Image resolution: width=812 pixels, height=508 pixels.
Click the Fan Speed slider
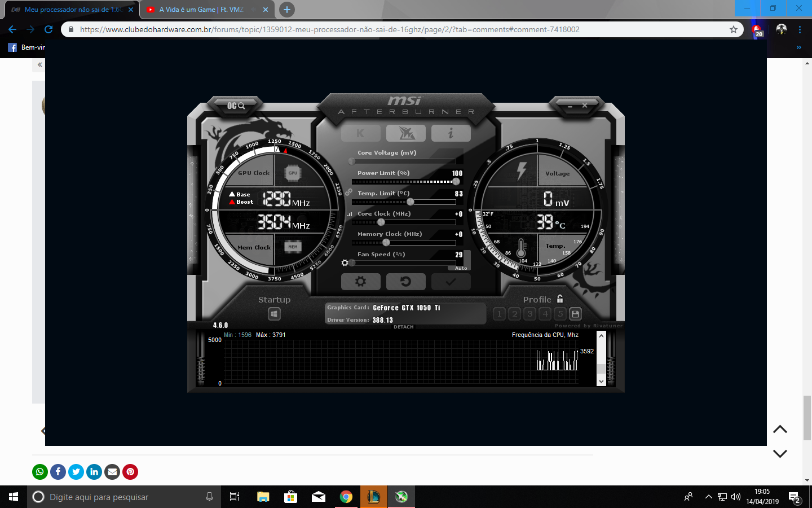click(x=404, y=263)
